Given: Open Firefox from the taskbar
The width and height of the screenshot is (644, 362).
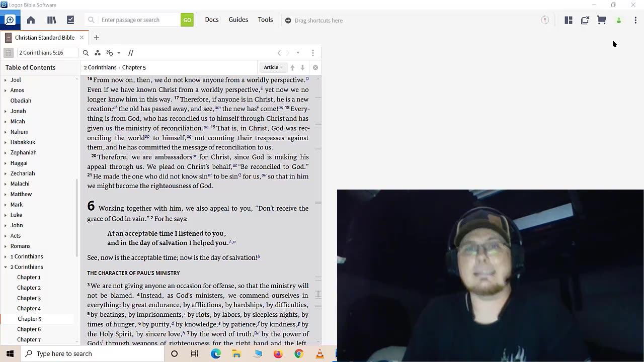Looking at the screenshot, I should (x=278, y=353).
